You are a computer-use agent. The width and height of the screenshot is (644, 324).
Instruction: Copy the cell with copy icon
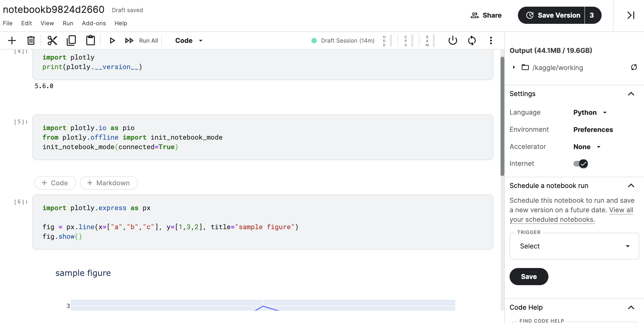[x=71, y=40]
